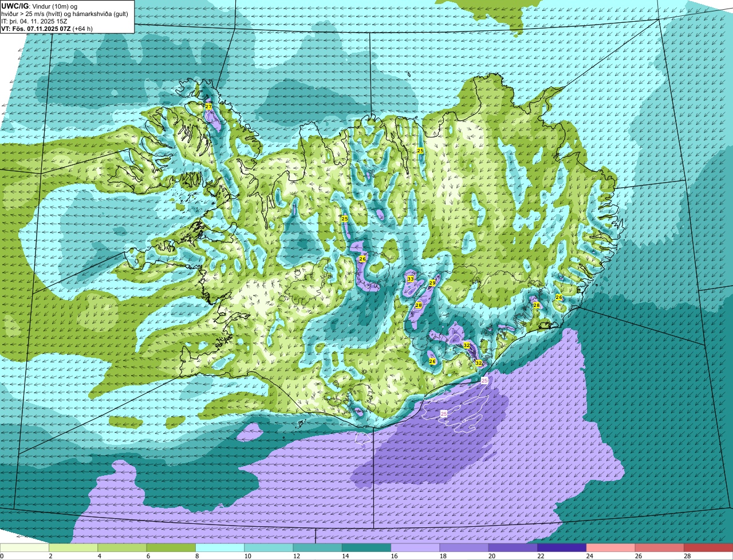Click the yellow 27 gust label in Westfjords

click(x=208, y=107)
